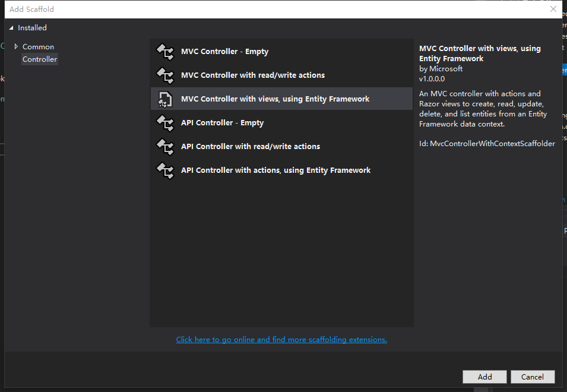Pick MVC Controller with views, using Entity Framework
This screenshot has height=392, width=567.
(x=275, y=99)
